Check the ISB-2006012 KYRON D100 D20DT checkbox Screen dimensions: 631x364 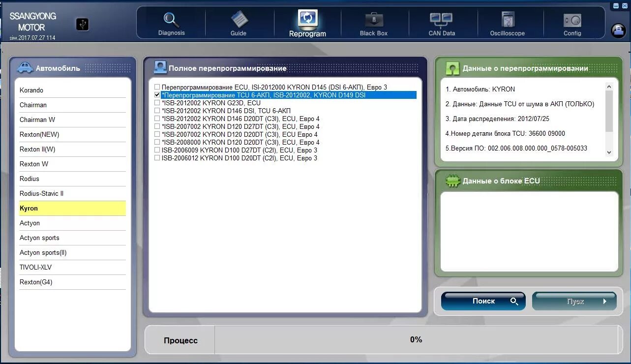pyautogui.click(x=157, y=158)
